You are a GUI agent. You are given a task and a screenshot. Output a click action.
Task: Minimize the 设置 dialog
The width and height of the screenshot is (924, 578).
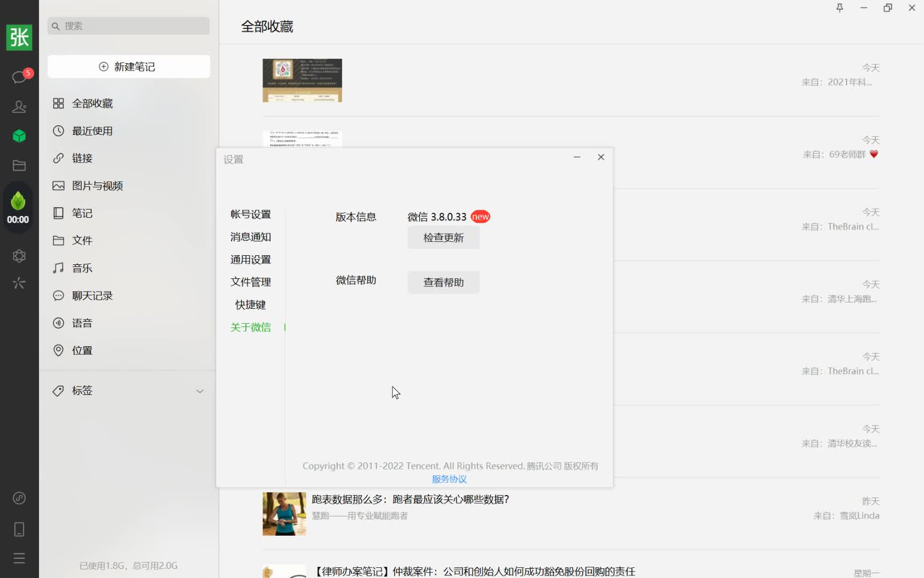tap(577, 157)
